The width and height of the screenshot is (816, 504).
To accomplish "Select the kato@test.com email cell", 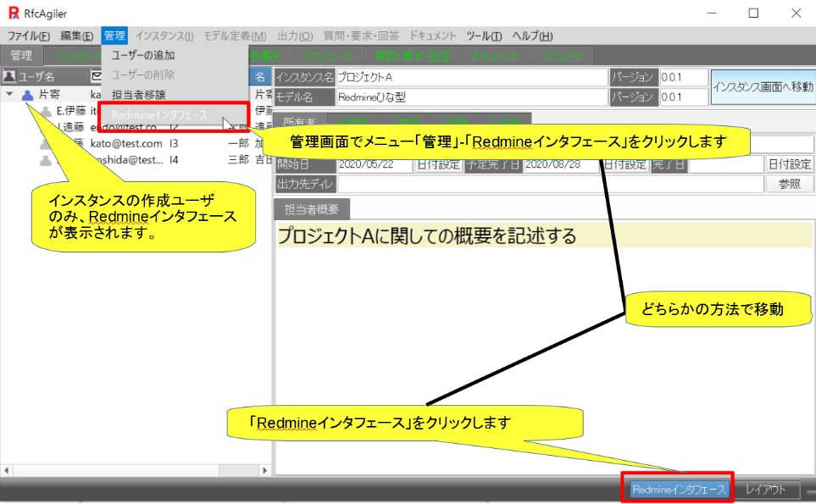I will click(x=126, y=143).
